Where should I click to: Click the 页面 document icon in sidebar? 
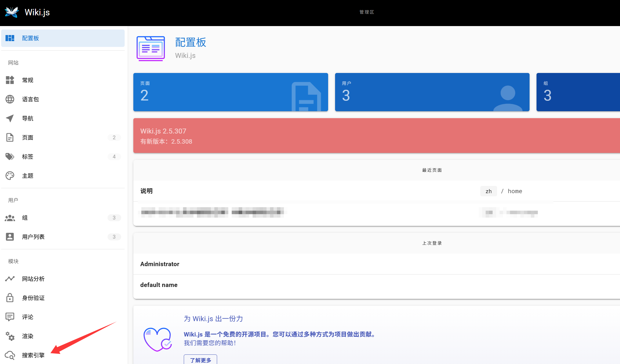coord(10,138)
